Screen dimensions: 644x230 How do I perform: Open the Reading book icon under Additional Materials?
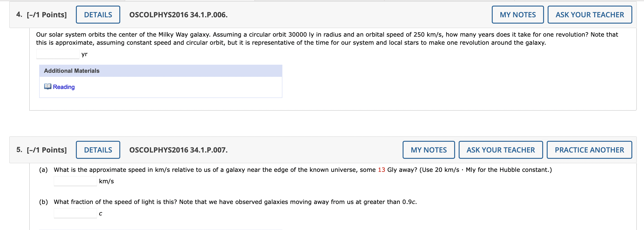pyautogui.click(x=48, y=86)
